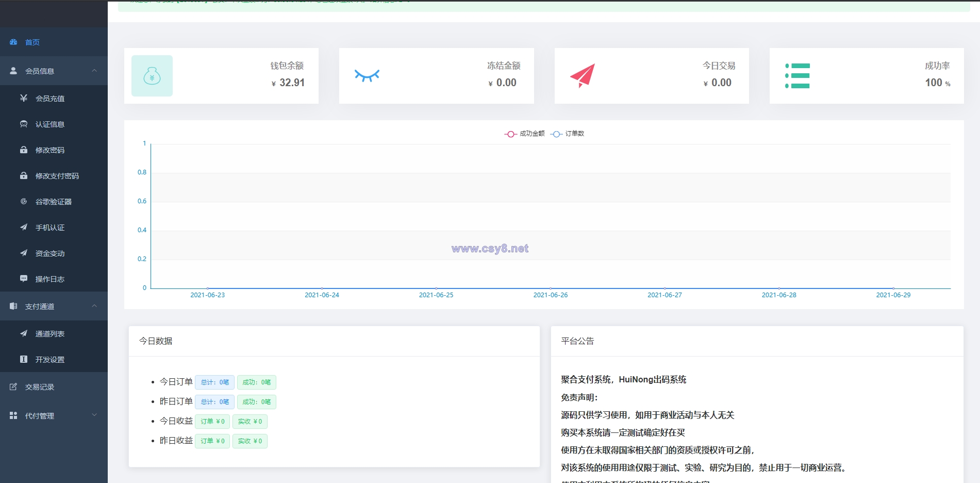Click the 2021-06-23 chart data point
This screenshot has height=483, width=980.
[208, 288]
